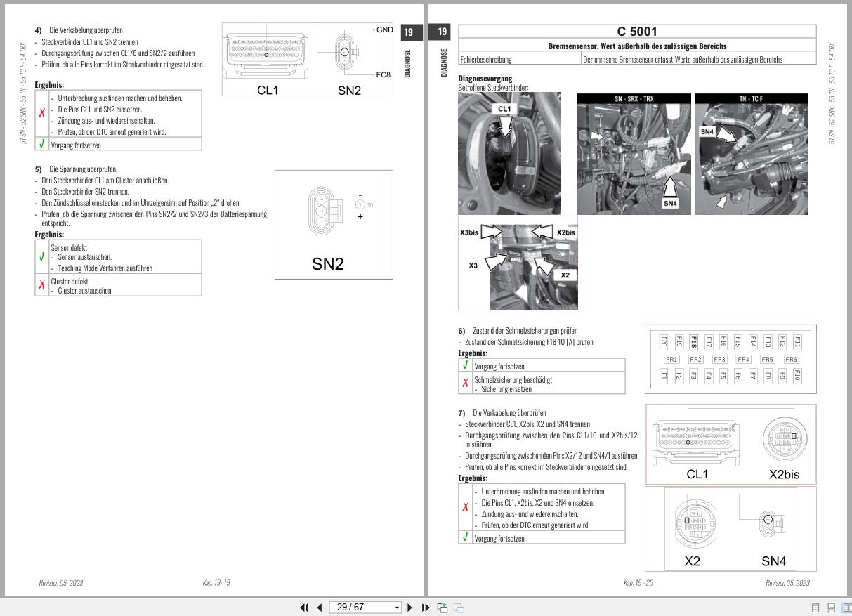This screenshot has height=616, width=852.
Task: Switch to continuous scrolling layout
Action: [832, 608]
